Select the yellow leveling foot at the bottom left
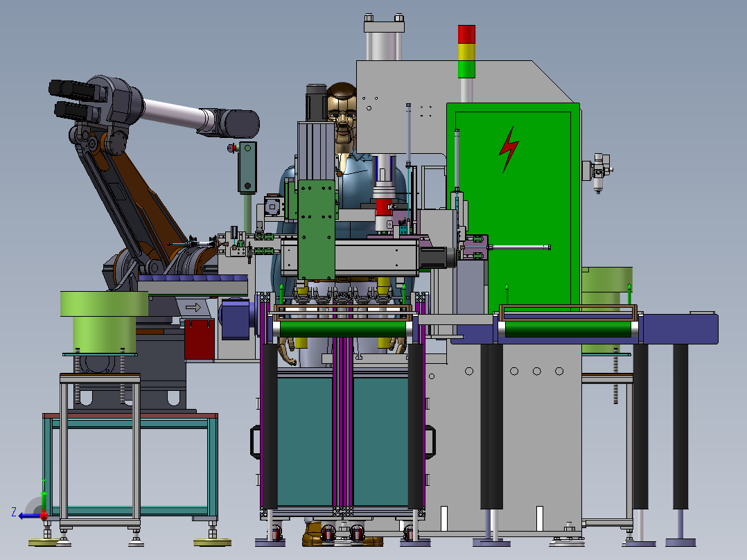The height and width of the screenshot is (560, 747). coord(44,542)
